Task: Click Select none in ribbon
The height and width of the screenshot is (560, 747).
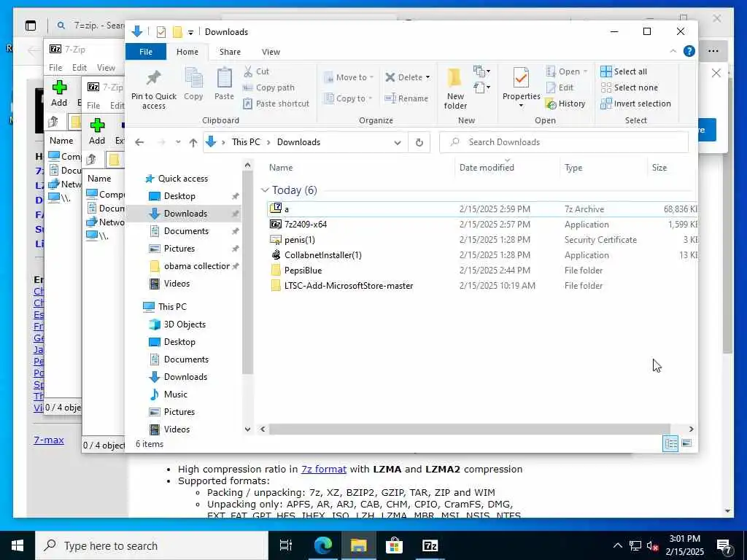Action: (630, 87)
